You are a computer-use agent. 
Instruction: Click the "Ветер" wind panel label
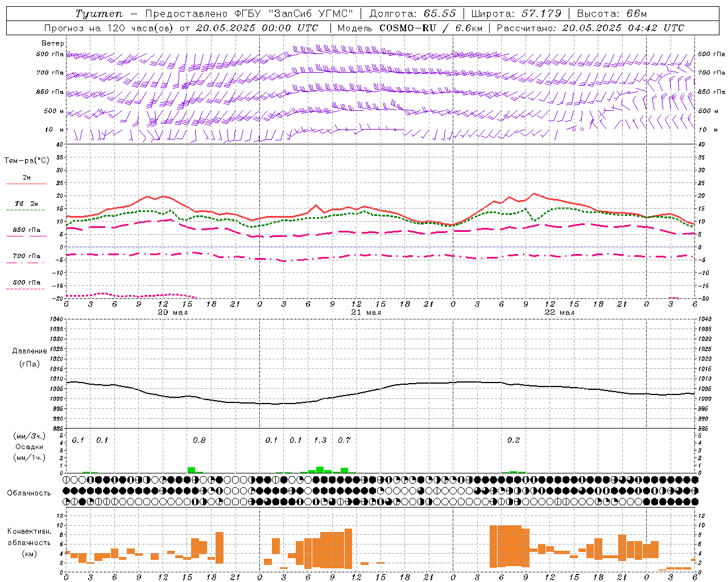tap(53, 43)
